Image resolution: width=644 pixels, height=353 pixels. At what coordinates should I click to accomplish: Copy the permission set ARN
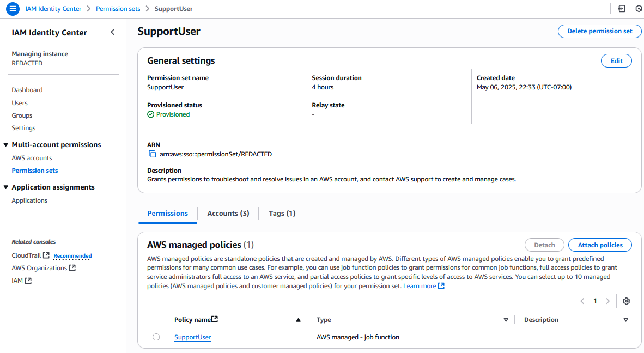pyautogui.click(x=152, y=154)
